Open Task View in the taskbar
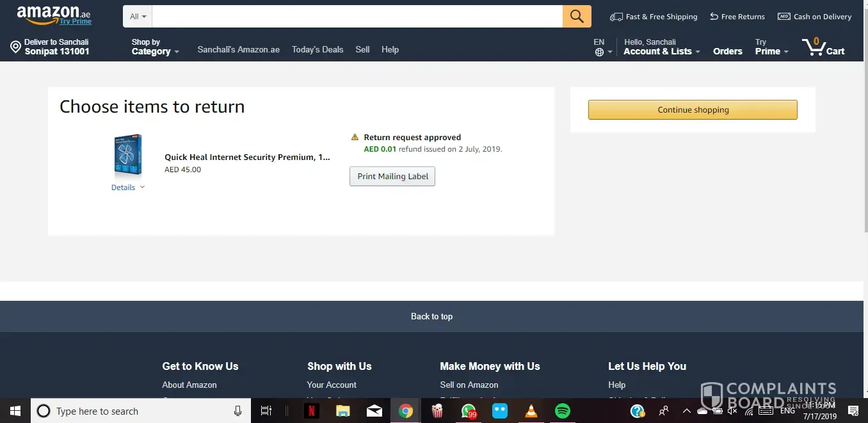This screenshot has height=423, width=868. pyautogui.click(x=266, y=411)
